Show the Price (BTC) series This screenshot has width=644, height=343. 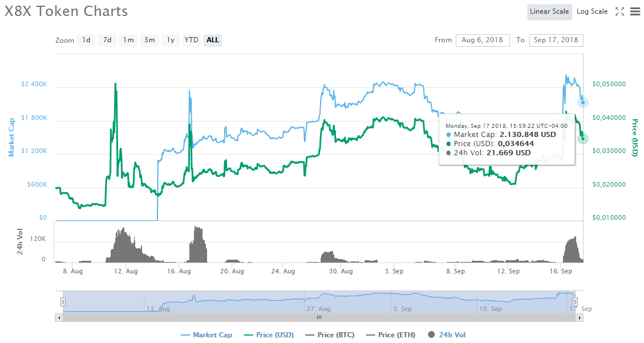330,335
